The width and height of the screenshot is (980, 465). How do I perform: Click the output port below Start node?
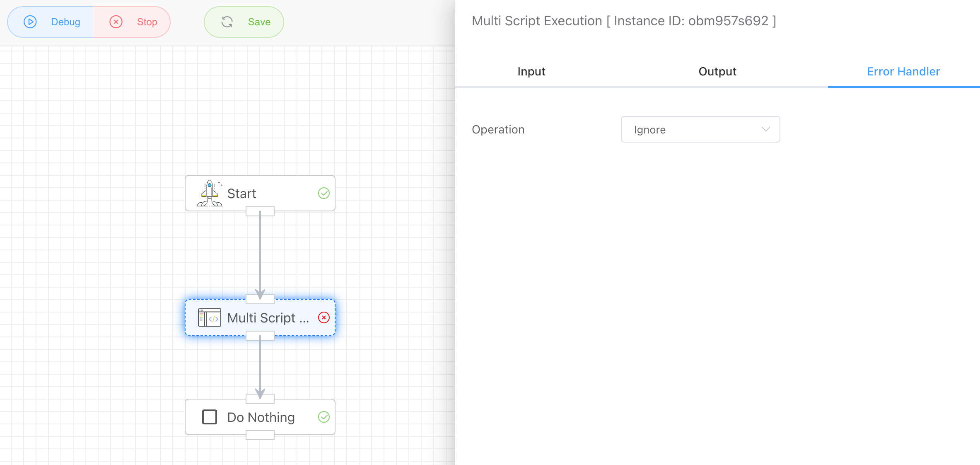pos(260,212)
